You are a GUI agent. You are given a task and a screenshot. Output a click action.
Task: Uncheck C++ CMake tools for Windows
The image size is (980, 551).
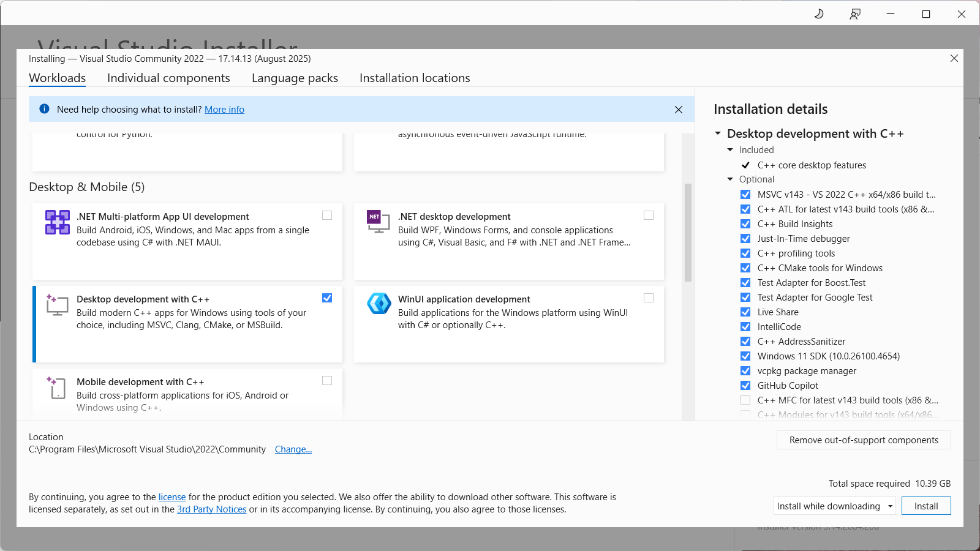click(x=745, y=268)
